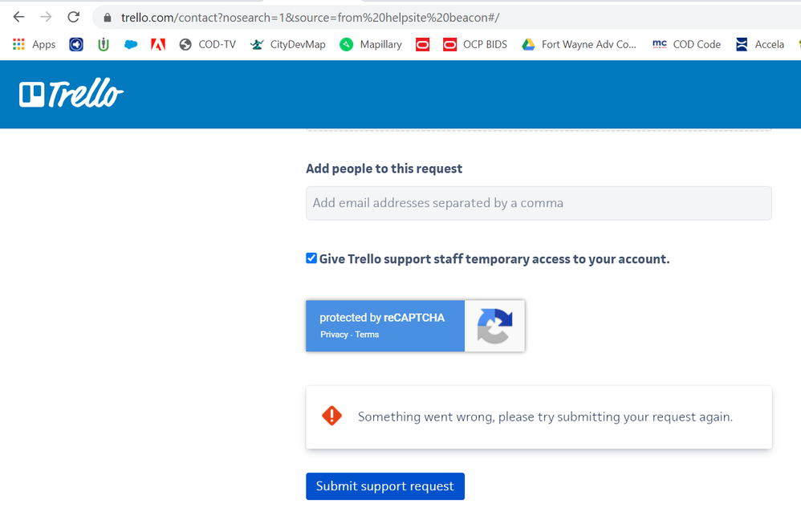Open the Apps grid shortcut
801x532 pixels.
34,44
